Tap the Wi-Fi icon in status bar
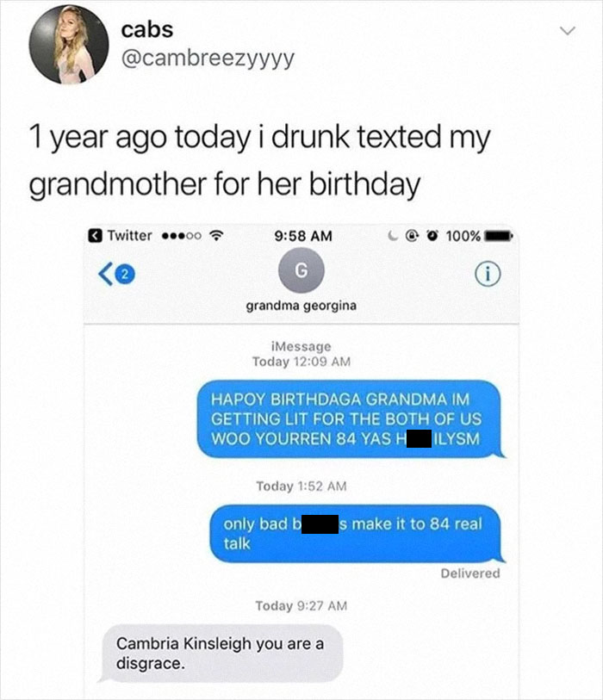This screenshot has width=603, height=700. (x=216, y=235)
